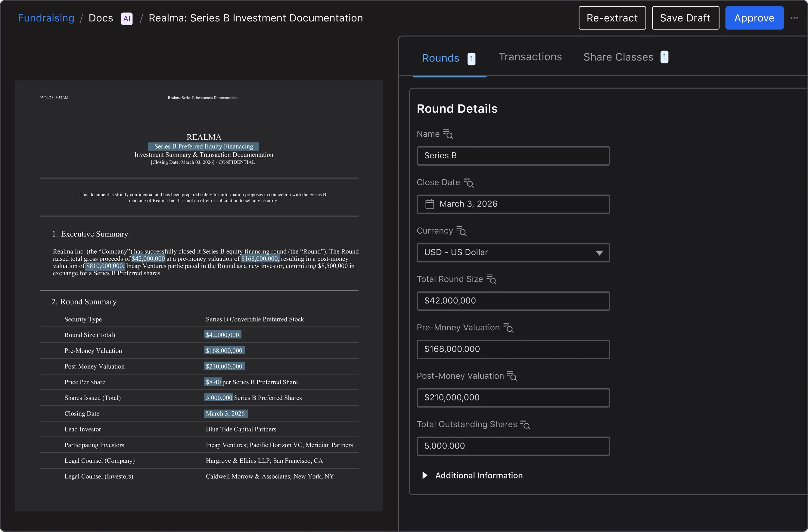
Task: Click source-lookup icon beside Close Date
Action: click(468, 183)
